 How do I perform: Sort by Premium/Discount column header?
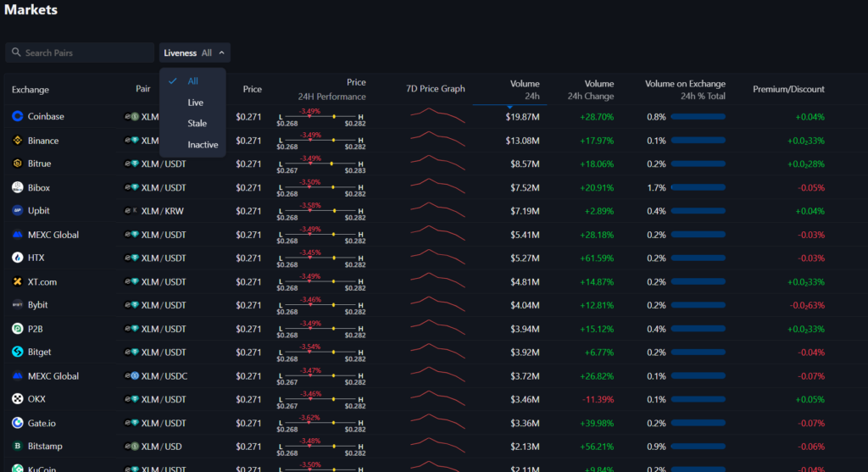[x=788, y=89]
